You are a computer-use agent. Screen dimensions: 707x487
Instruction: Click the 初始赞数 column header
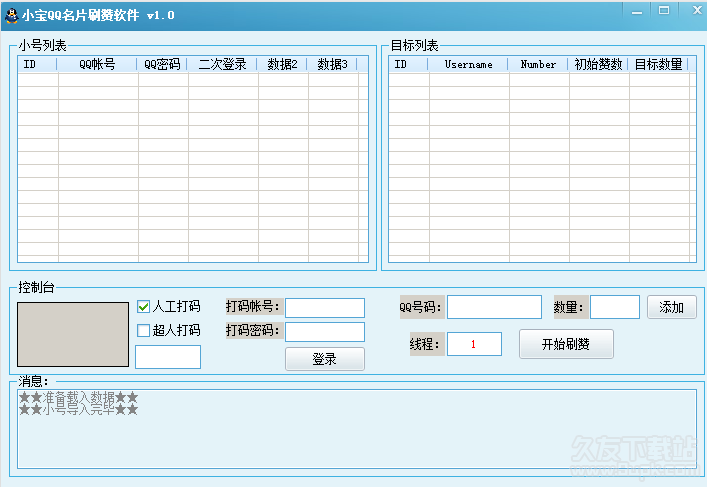click(598, 64)
